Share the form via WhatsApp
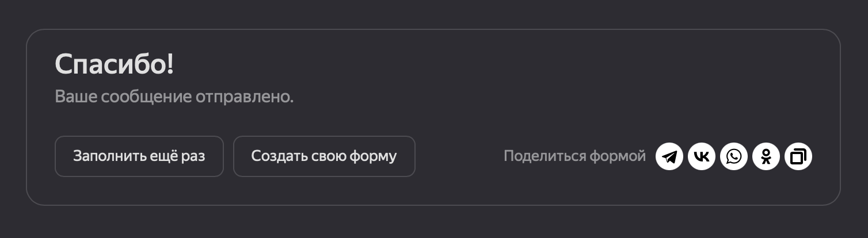The image size is (868, 238). pos(733,156)
